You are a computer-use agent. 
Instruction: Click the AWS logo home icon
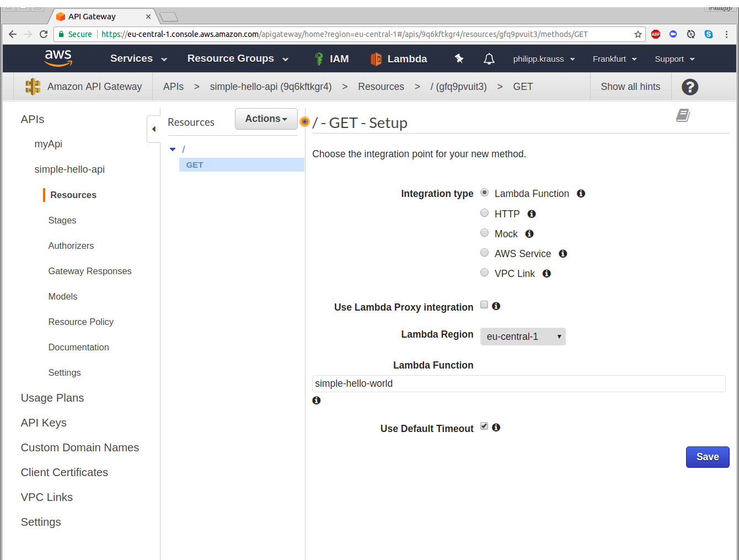click(x=58, y=58)
